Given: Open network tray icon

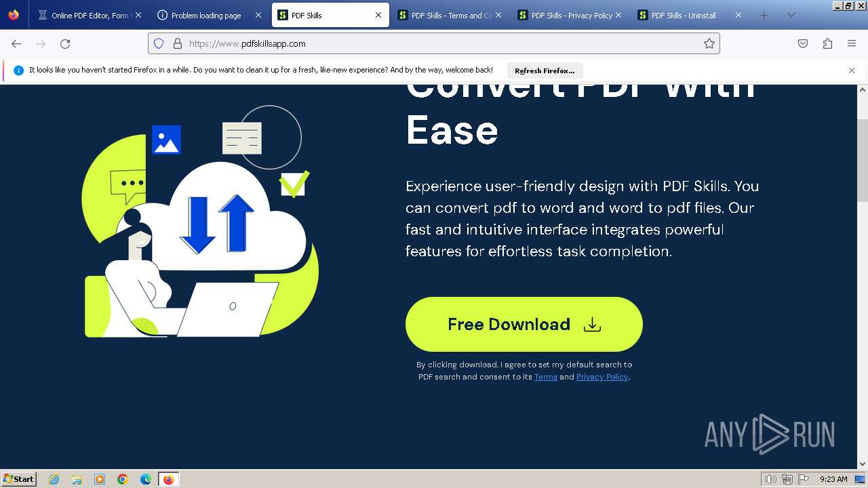Looking at the screenshot, I should 787,479.
